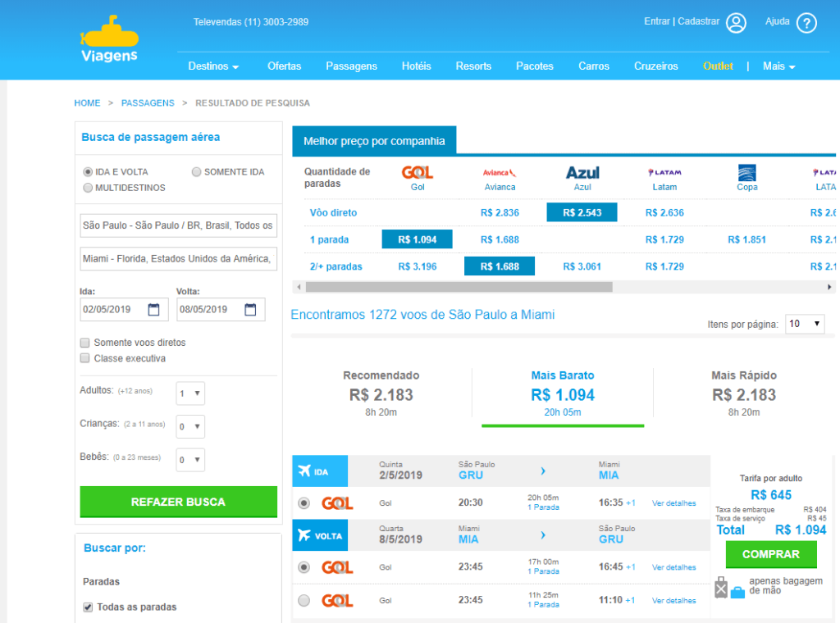
Task: Click the Ajuda question mark icon
Action: pos(806,23)
